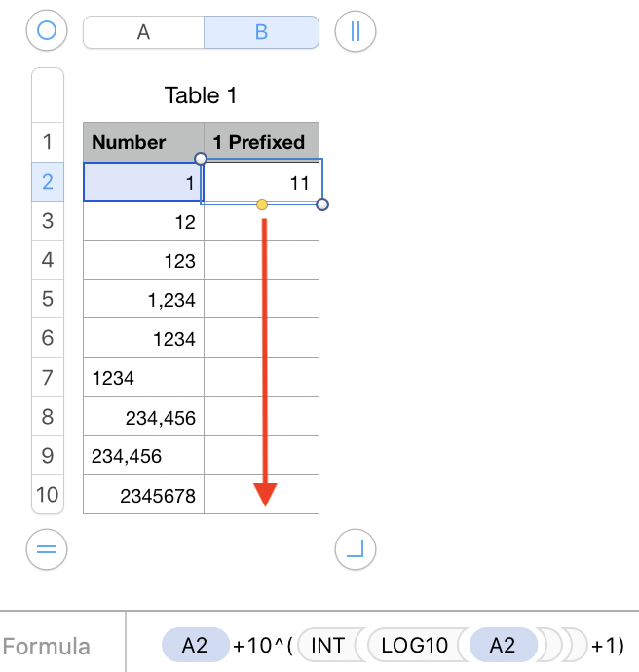Click the 1 Prefixed header cell
The height and width of the screenshot is (672, 639).
pos(260,142)
